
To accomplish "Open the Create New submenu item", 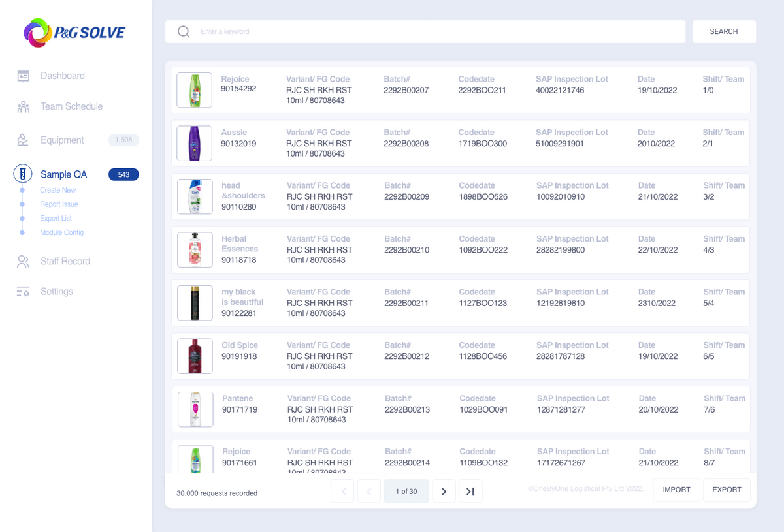I will (57, 190).
